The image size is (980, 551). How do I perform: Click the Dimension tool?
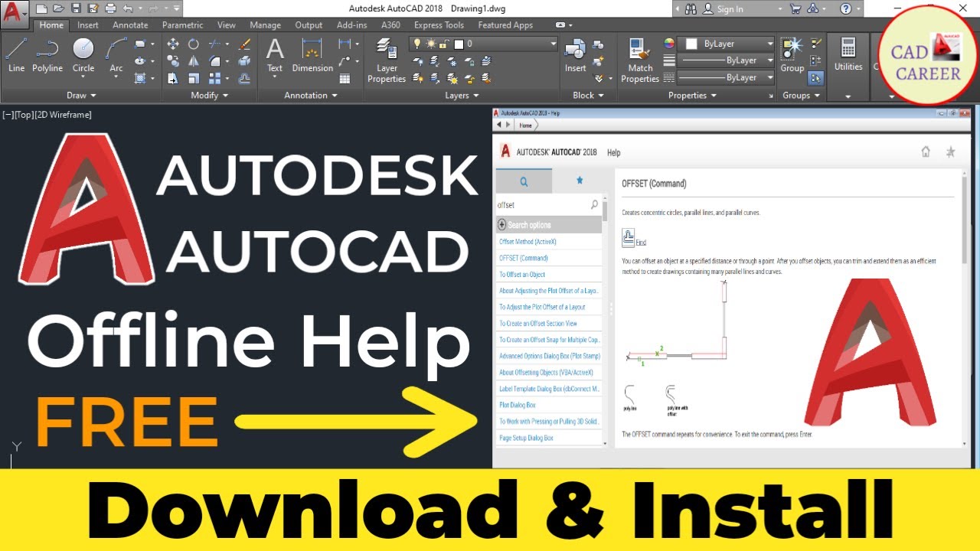[312, 55]
